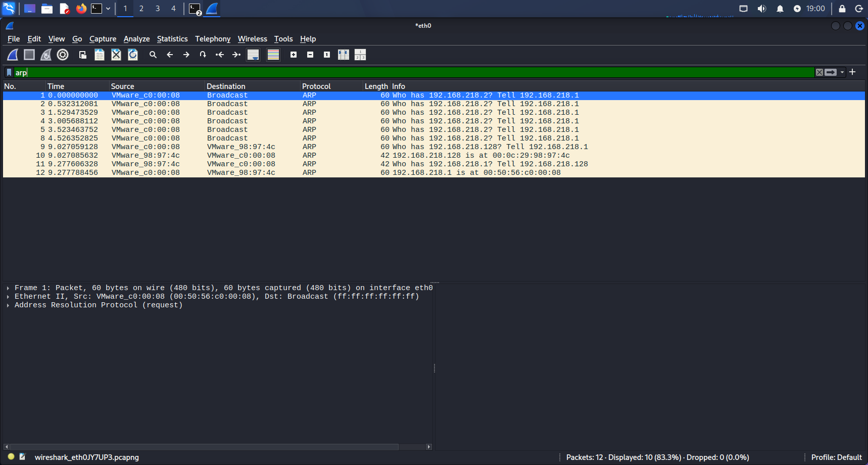The width and height of the screenshot is (868, 465).
Task: Jump to the last packet
Action: point(236,55)
